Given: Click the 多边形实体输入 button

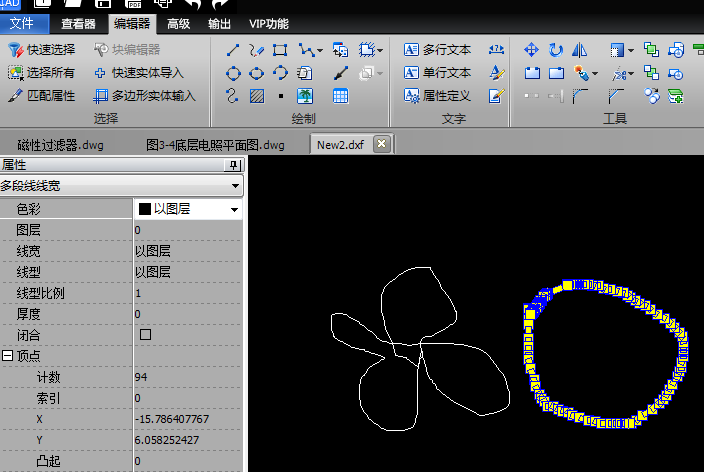Looking at the screenshot, I should point(145,96).
